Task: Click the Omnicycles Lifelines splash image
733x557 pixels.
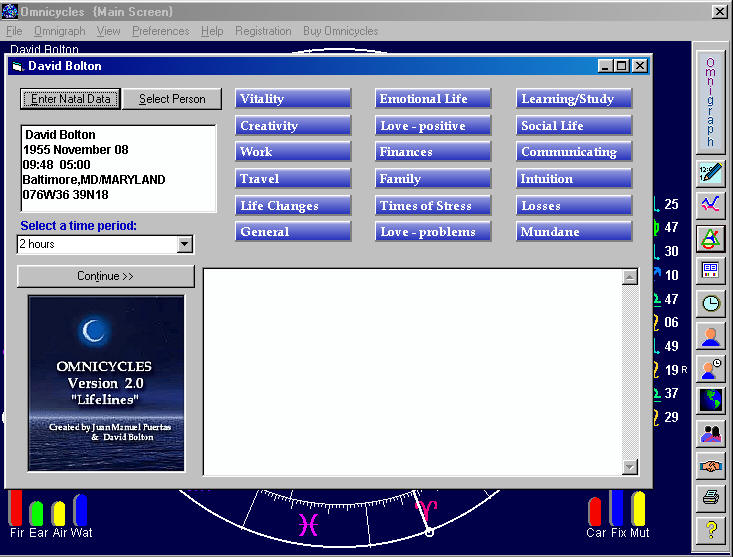Action: click(106, 382)
